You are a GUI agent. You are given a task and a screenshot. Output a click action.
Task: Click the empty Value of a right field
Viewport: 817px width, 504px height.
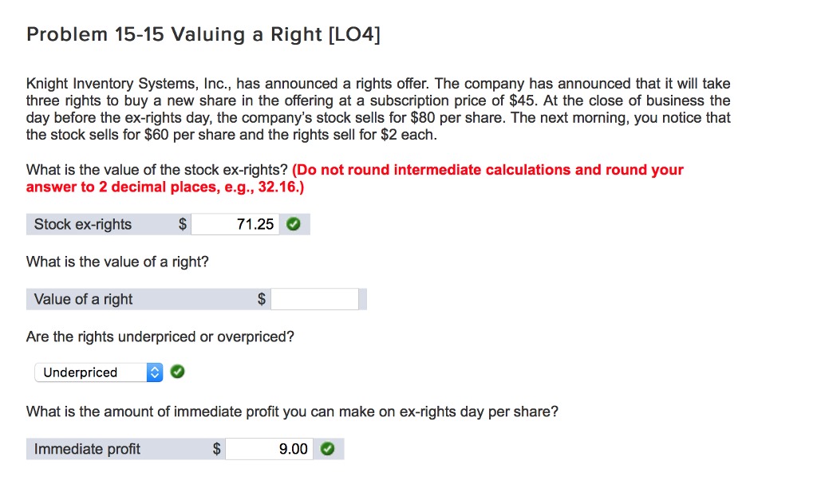click(315, 299)
